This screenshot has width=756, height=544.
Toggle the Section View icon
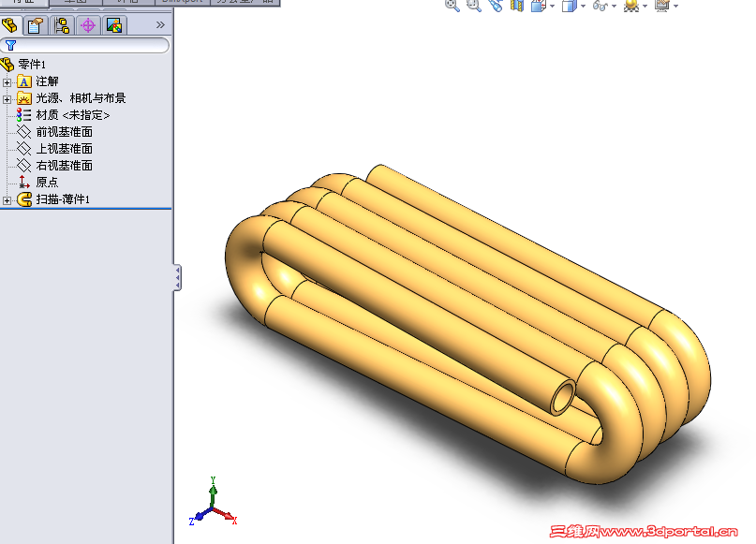pyautogui.click(x=517, y=6)
